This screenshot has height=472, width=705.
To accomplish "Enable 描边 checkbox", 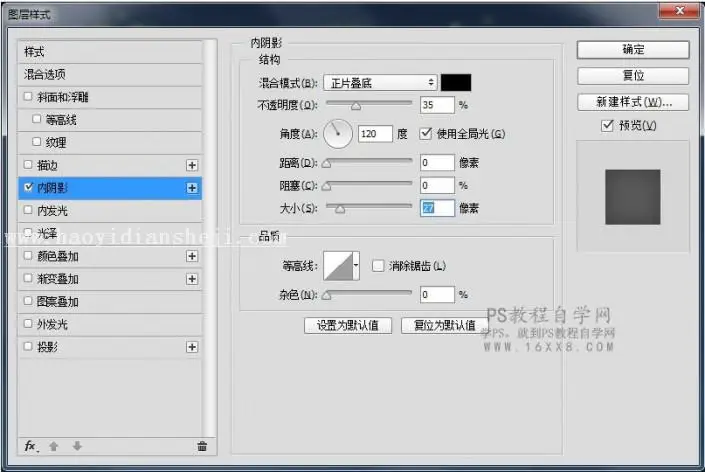I will 28,165.
